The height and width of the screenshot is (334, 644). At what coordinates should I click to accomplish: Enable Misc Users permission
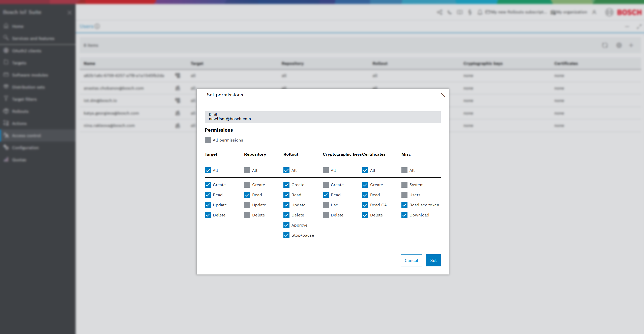coord(404,195)
